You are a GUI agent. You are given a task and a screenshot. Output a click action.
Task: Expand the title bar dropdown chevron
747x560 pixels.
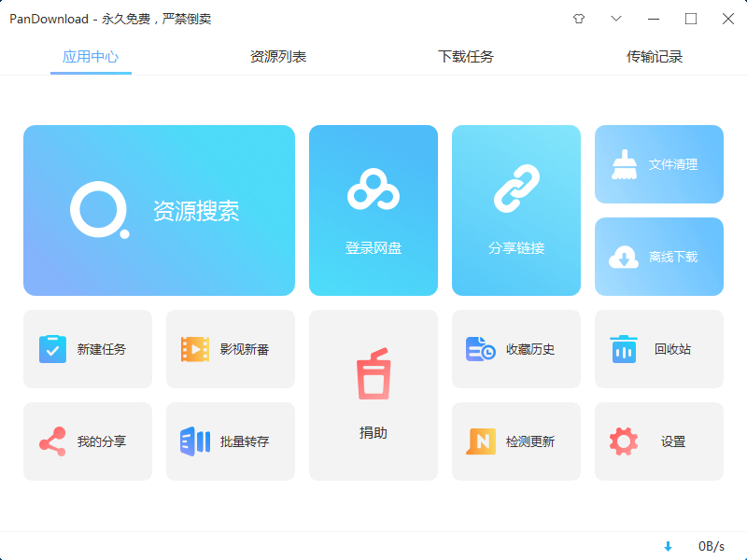click(616, 19)
